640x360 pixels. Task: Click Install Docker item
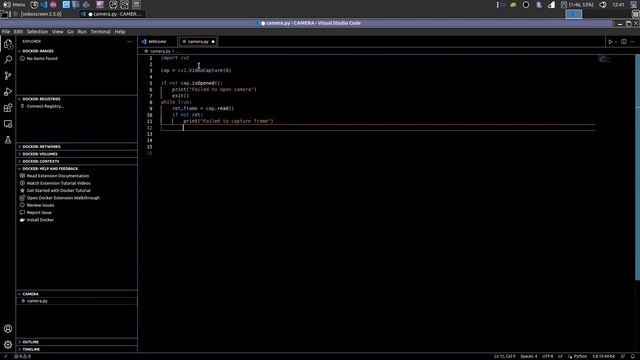coord(40,220)
